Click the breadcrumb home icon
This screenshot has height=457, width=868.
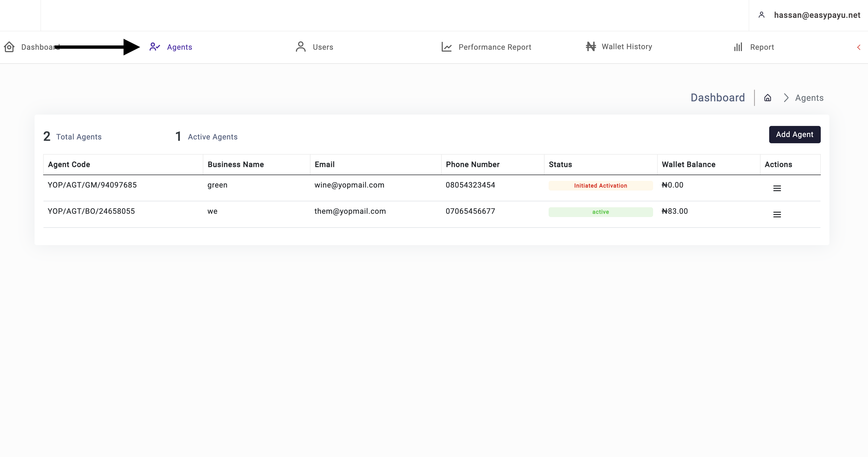(x=768, y=98)
